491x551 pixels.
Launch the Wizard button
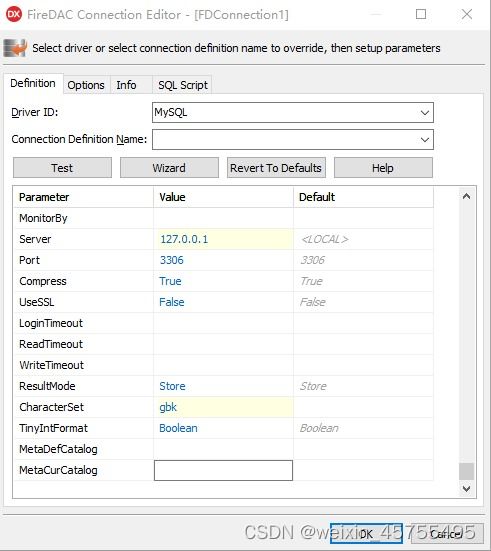pyautogui.click(x=169, y=168)
